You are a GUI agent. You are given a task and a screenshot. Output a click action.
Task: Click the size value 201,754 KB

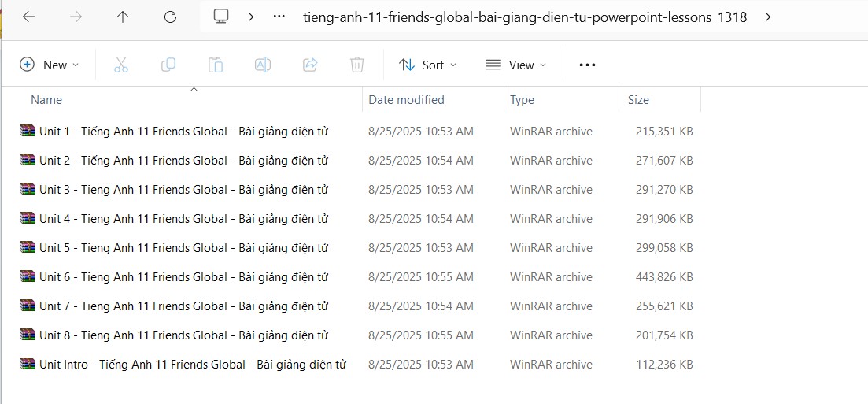(664, 335)
